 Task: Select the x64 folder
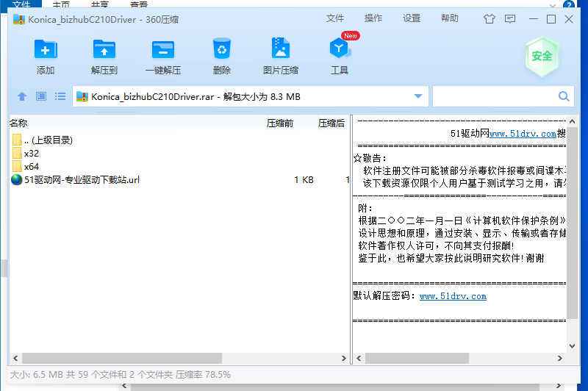pyautogui.click(x=179, y=166)
